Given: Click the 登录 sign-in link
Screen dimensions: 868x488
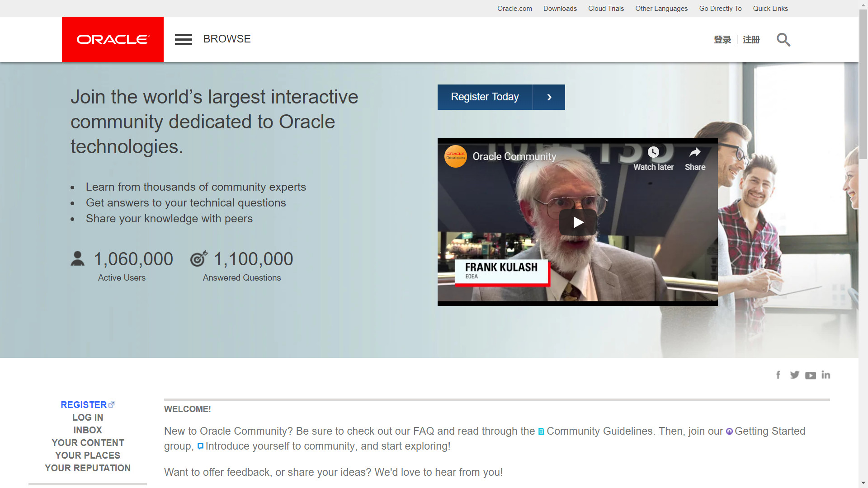Looking at the screenshot, I should click(x=722, y=40).
